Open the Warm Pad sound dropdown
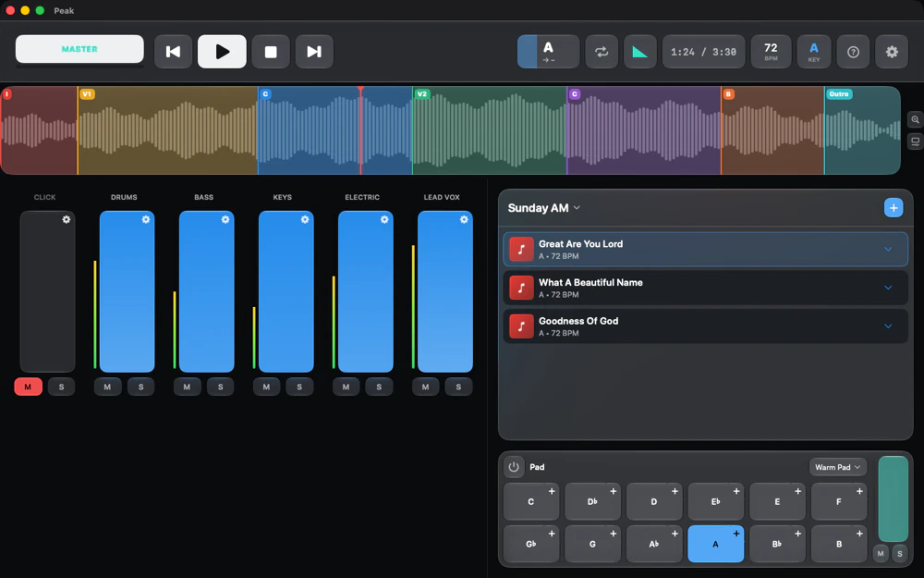Viewport: 924px width, 578px height. tap(837, 467)
